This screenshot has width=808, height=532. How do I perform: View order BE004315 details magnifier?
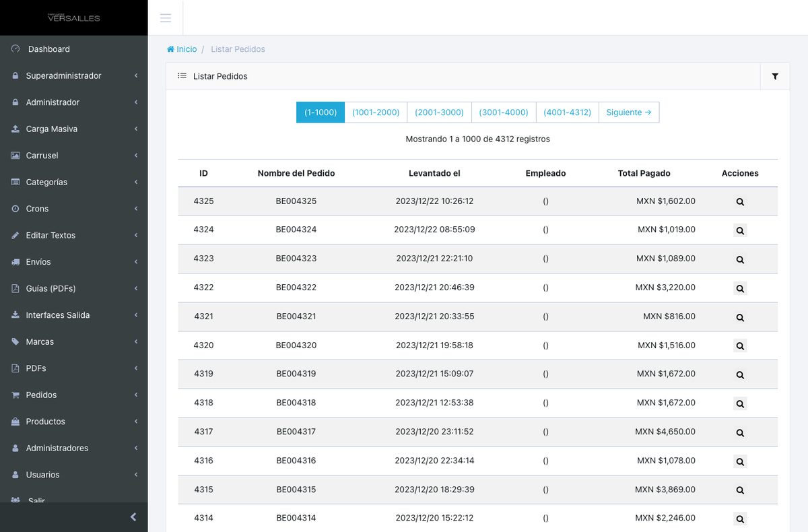pyautogui.click(x=740, y=490)
